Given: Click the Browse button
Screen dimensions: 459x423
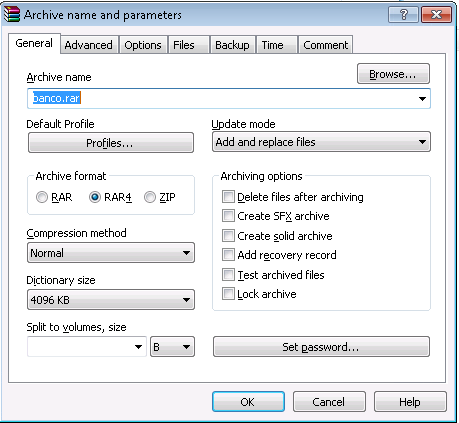Looking at the screenshot, I should (x=393, y=74).
